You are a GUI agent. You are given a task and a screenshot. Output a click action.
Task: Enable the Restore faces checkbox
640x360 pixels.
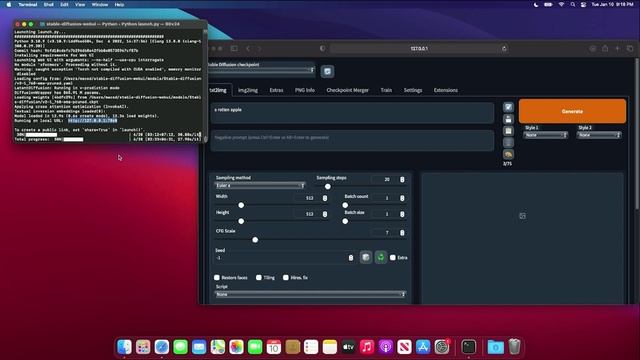coord(217,278)
